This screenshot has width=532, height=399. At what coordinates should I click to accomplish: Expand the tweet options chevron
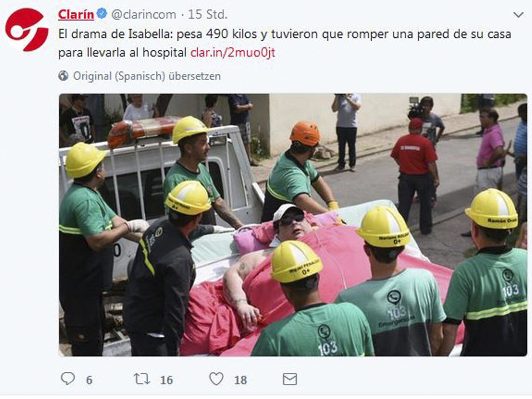coord(519,15)
